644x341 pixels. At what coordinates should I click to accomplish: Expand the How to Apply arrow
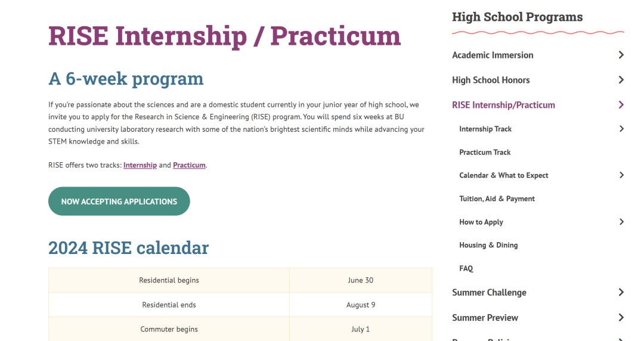coord(621,222)
